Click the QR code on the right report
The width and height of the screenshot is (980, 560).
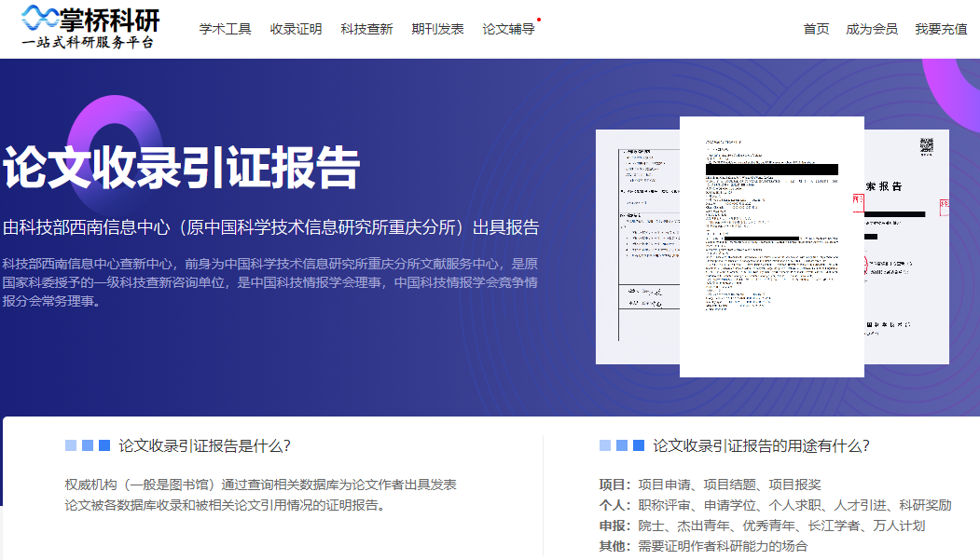[x=926, y=146]
